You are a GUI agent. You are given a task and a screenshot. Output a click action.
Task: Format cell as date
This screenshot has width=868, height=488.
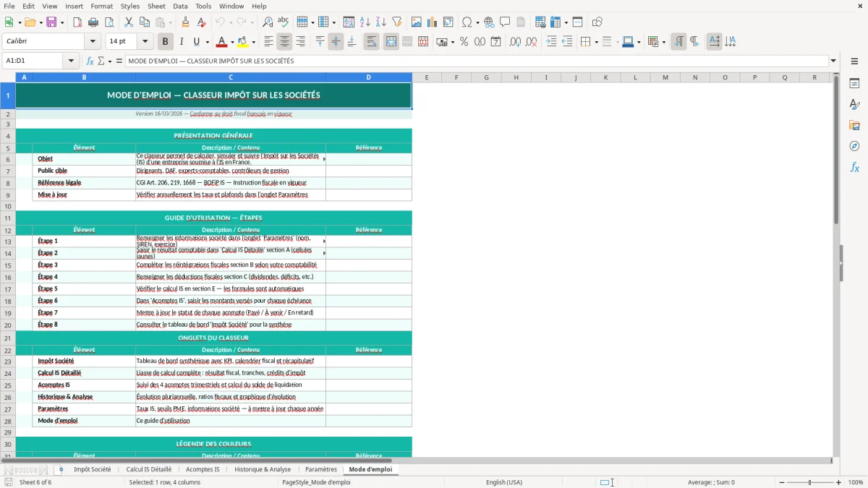click(495, 42)
